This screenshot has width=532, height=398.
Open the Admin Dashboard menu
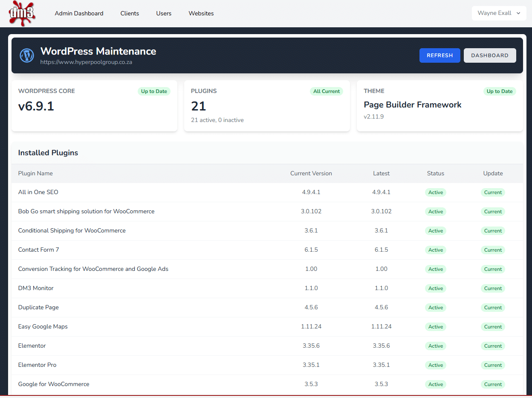(x=79, y=13)
